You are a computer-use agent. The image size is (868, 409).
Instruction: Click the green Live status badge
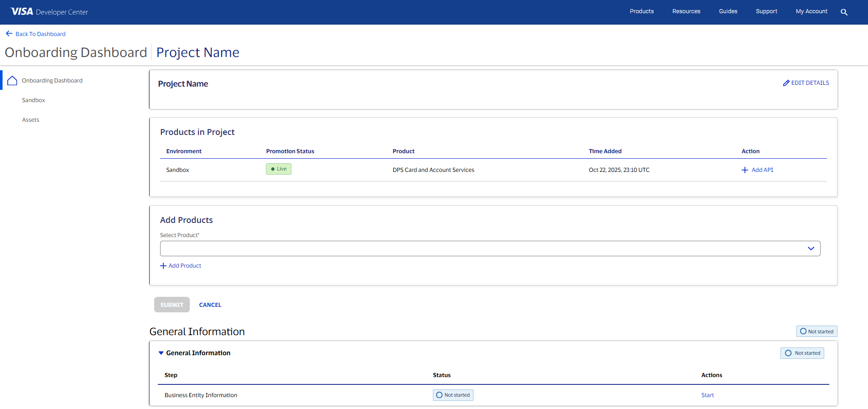[x=278, y=169]
